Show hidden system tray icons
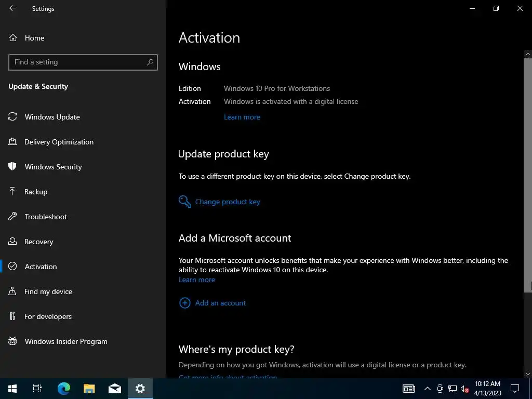The image size is (532, 399). [428, 389]
